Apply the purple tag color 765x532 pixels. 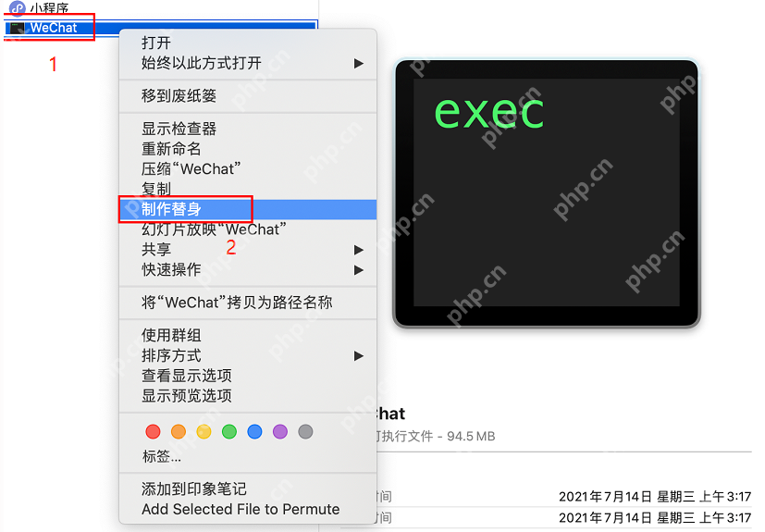[x=280, y=431]
